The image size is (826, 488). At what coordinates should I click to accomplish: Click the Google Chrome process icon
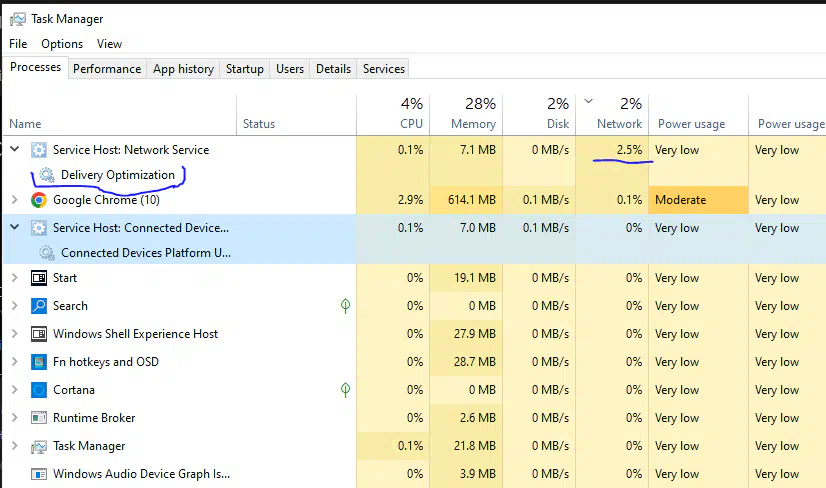39,200
